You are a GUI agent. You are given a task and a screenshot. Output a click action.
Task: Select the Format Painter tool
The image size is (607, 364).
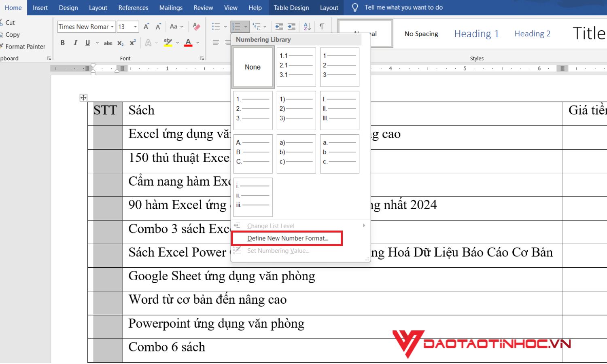[x=24, y=46]
